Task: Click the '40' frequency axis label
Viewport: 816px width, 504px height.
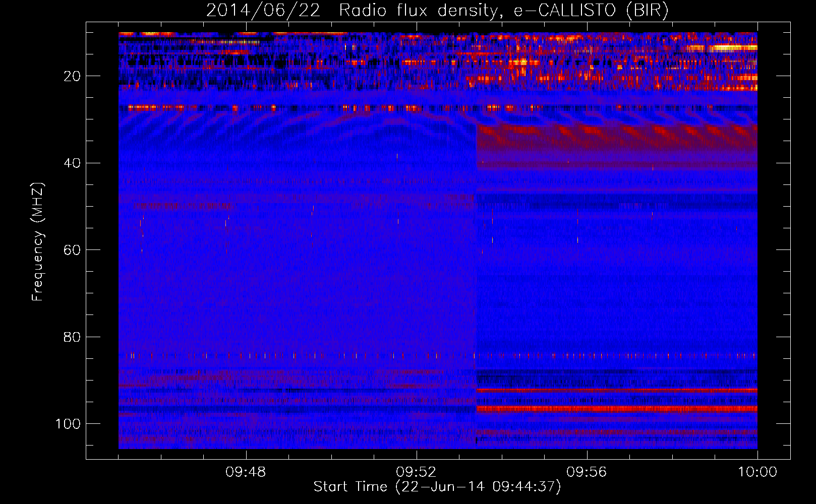Action: click(73, 163)
